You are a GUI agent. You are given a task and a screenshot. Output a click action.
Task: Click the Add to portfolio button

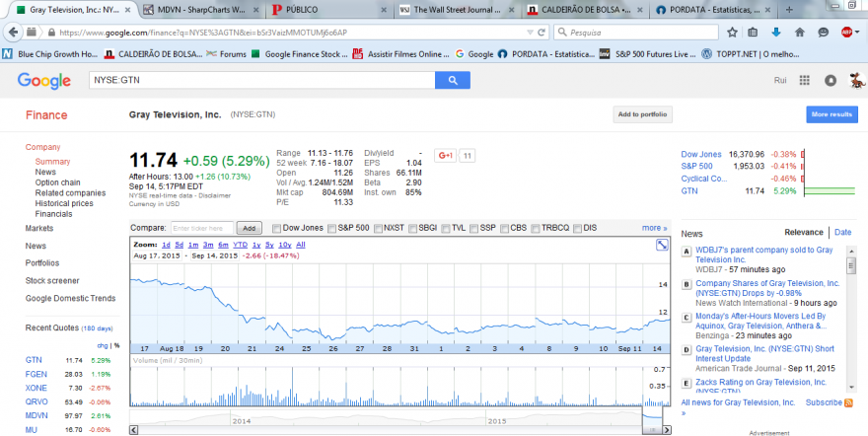point(642,114)
